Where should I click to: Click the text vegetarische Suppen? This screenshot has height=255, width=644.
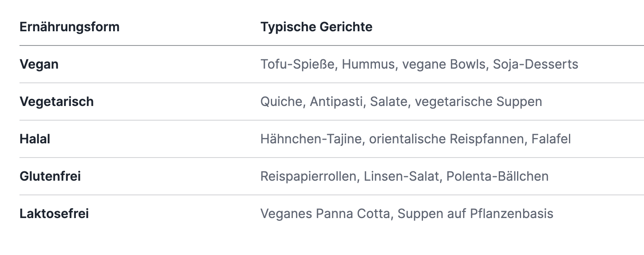(479, 102)
